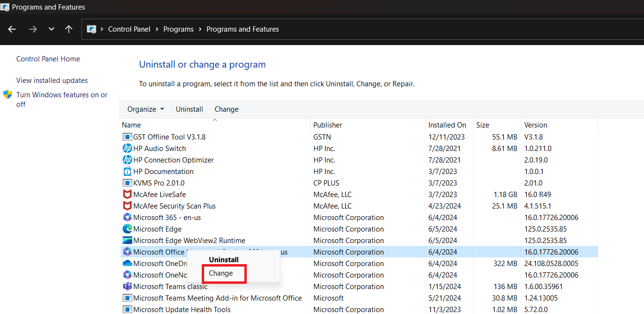The width and height of the screenshot is (644, 314).
Task: Select the KVMS Pro 2.01.0 row
Action: point(359,183)
